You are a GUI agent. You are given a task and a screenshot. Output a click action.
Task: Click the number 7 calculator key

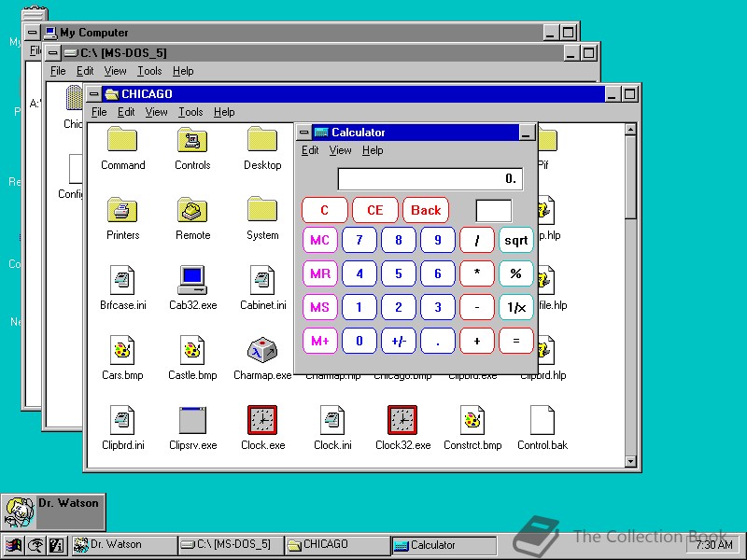click(359, 240)
